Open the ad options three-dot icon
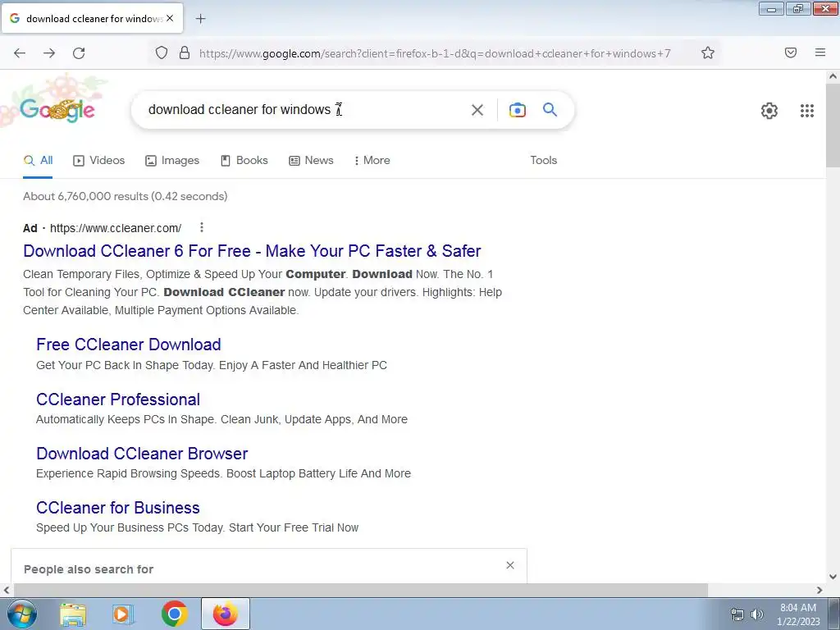 point(202,228)
